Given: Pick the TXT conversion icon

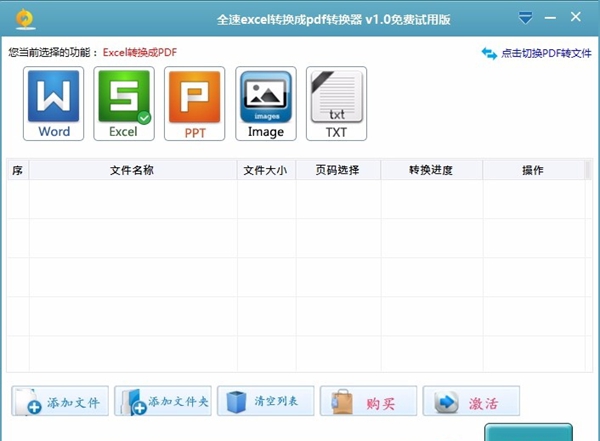Looking at the screenshot, I should coord(336,103).
